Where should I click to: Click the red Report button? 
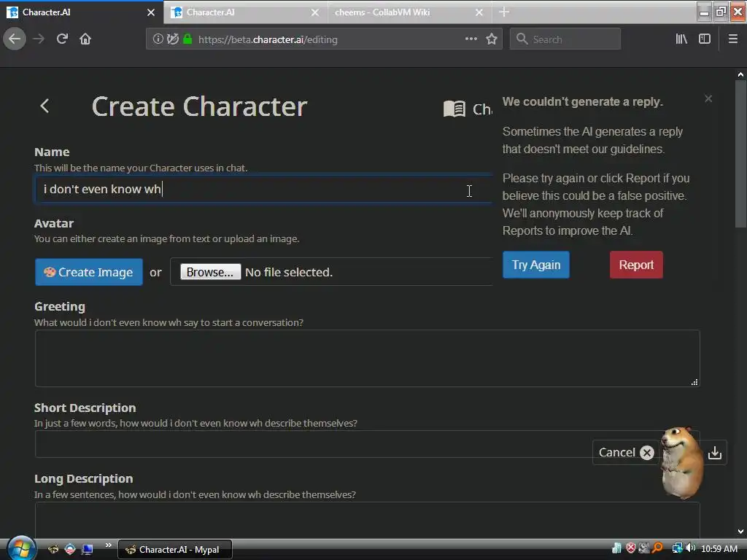[636, 265]
